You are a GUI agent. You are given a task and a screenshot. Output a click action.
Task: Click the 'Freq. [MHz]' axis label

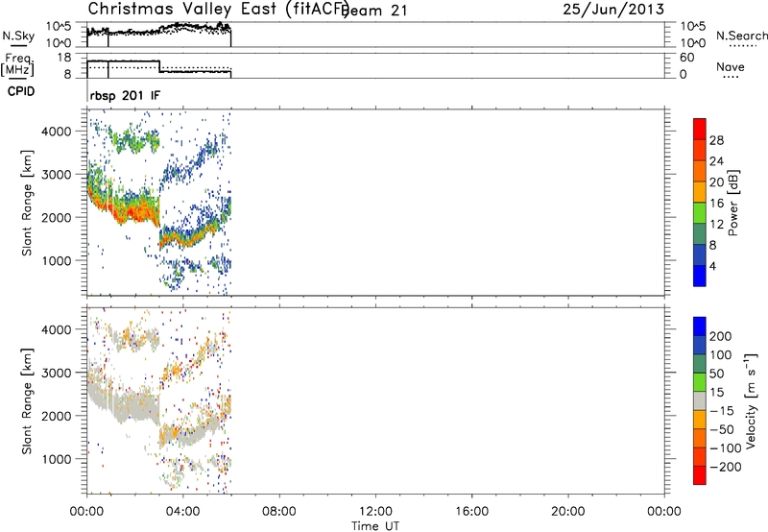coord(17,64)
